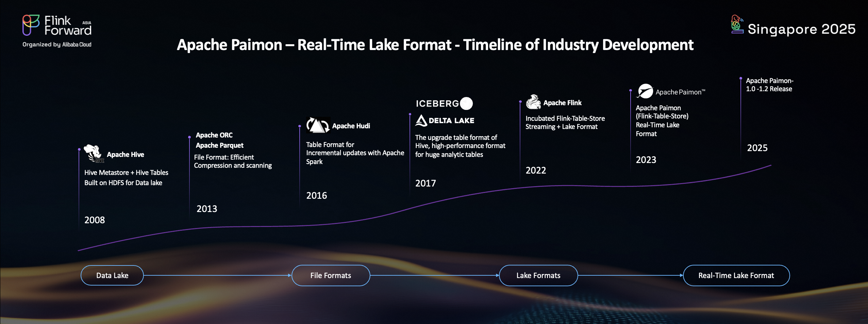The image size is (868, 324).
Task: Click "Organized by Alibaba Cloud" text
Action: click(57, 45)
